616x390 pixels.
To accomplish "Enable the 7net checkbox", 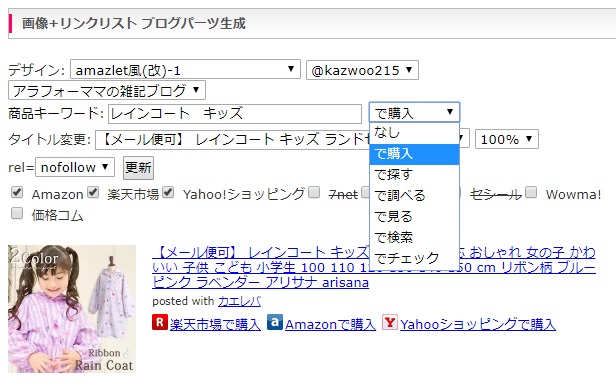I will [x=314, y=192].
